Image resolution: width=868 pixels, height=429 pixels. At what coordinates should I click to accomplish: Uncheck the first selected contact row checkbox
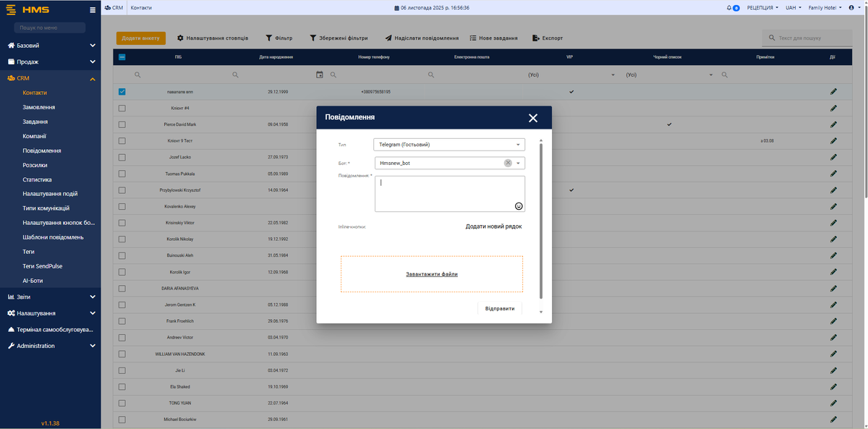point(122,92)
